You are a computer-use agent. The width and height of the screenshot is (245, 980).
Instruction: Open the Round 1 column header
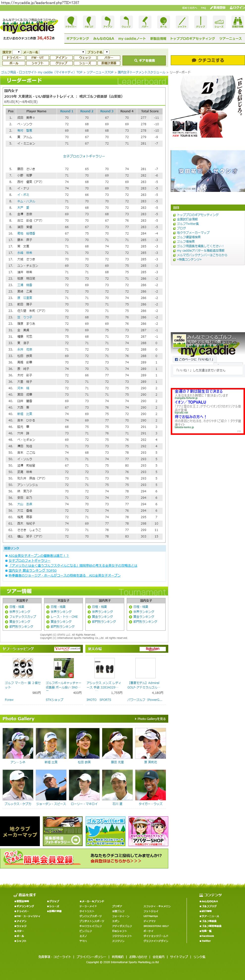[x=67, y=111]
